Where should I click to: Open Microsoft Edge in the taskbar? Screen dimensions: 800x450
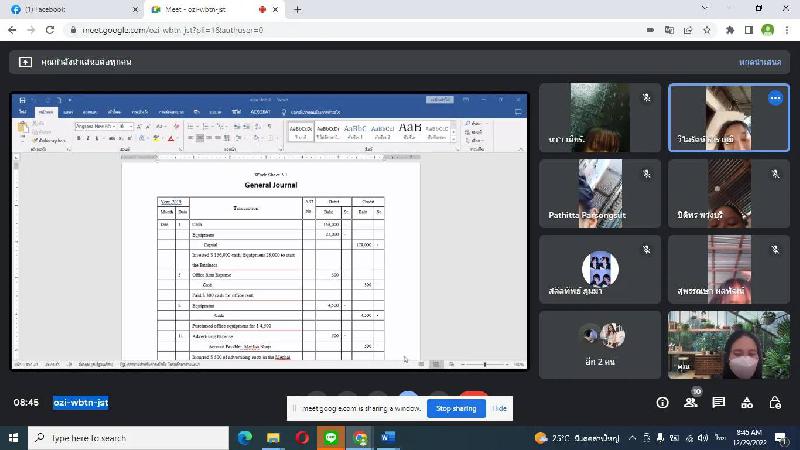(244, 438)
